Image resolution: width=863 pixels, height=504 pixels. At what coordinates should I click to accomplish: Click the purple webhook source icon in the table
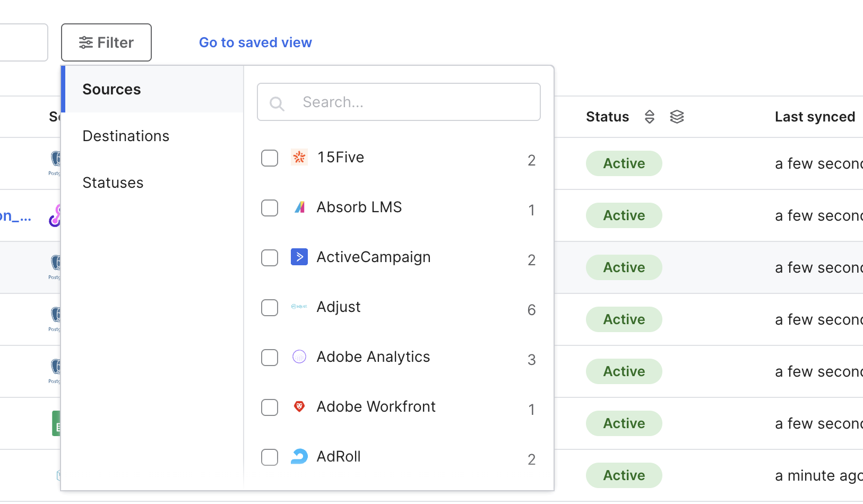(x=55, y=215)
